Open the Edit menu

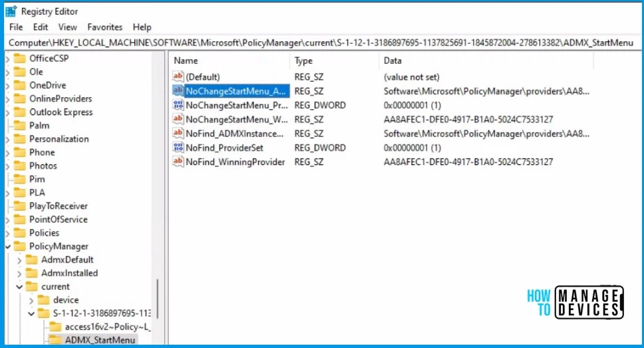pos(40,27)
